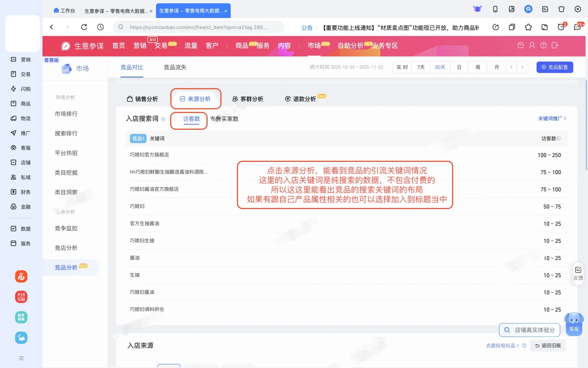Go to the next date period chevron
The image size is (588, 368).
[522, 67]
